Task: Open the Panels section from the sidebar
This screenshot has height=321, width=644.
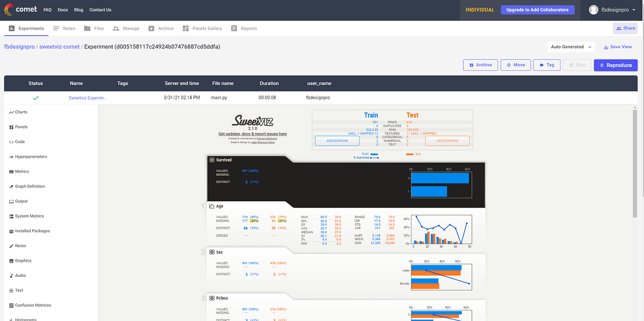Action: pos(21,127)
